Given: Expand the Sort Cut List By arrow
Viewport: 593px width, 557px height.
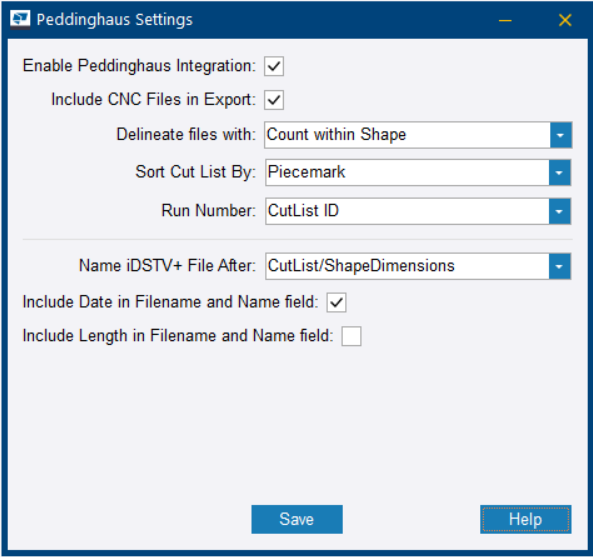Looking at the screenshot, I should pos(559,173).
